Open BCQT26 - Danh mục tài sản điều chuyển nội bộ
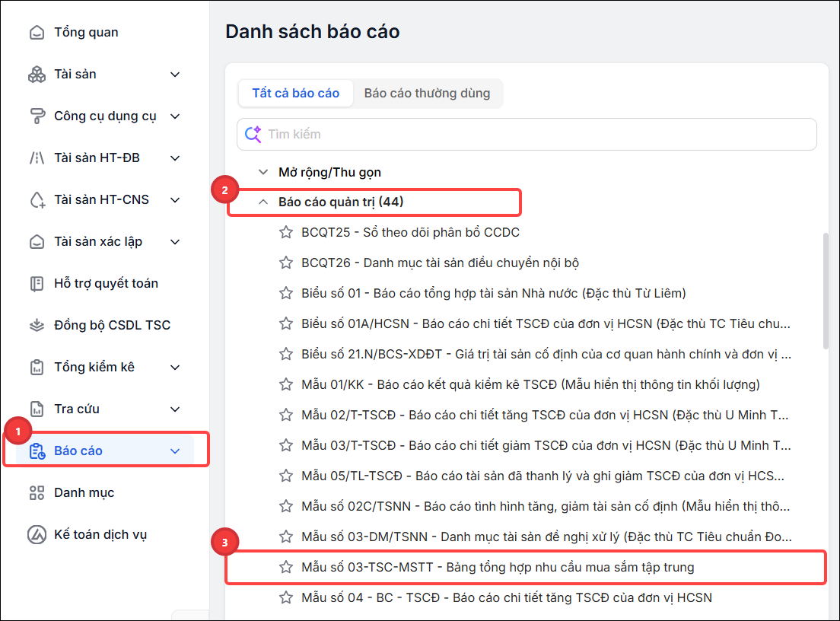 pyautogui.click(x=440, y=263)
